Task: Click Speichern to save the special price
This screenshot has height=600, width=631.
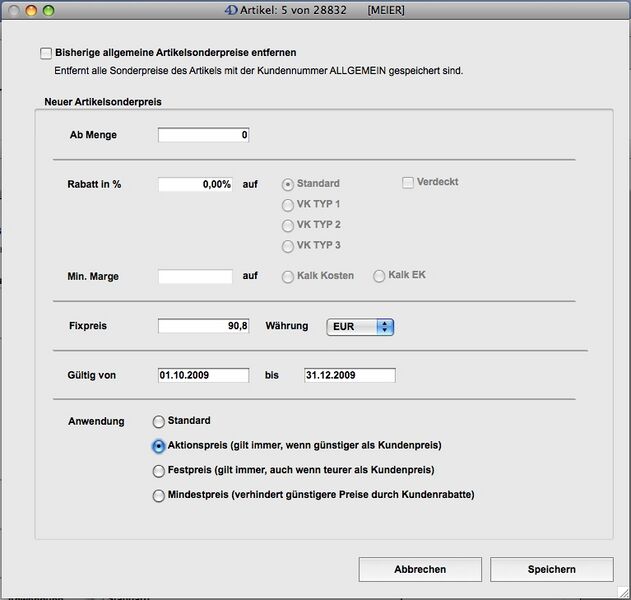Action: click(x=551, y=569)
